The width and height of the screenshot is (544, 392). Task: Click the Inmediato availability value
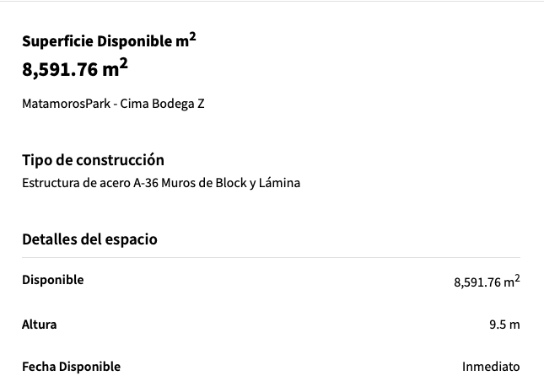[491, 367]
